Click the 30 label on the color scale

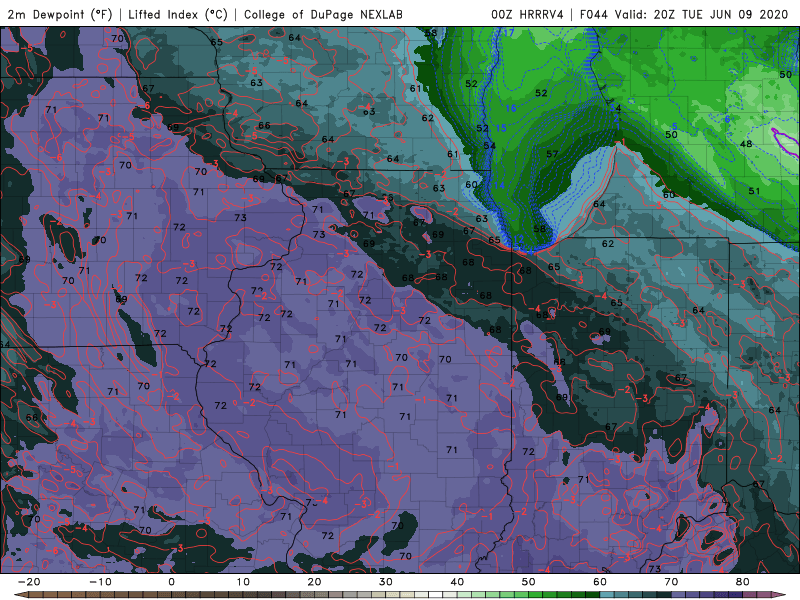click(x=386, y=582)
